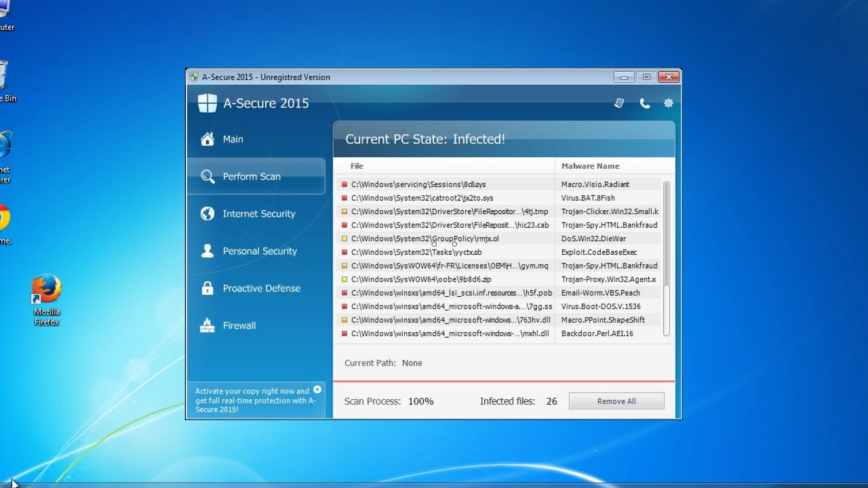This screenshot has height=488, width=868.
Task: Select the Tasks\yyctx.sb file row
Action: coord(498,252)
